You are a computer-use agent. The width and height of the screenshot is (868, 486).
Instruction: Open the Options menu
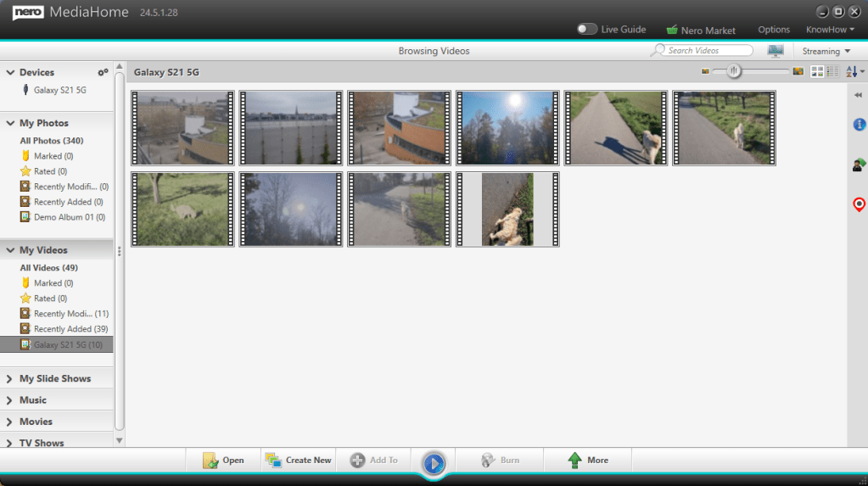pyautogui.click(x=774, y=31)
